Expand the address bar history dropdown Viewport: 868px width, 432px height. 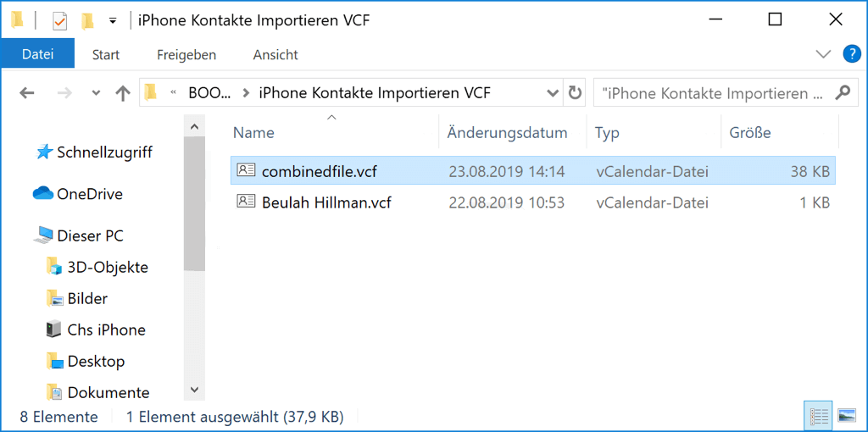(553, 93)
